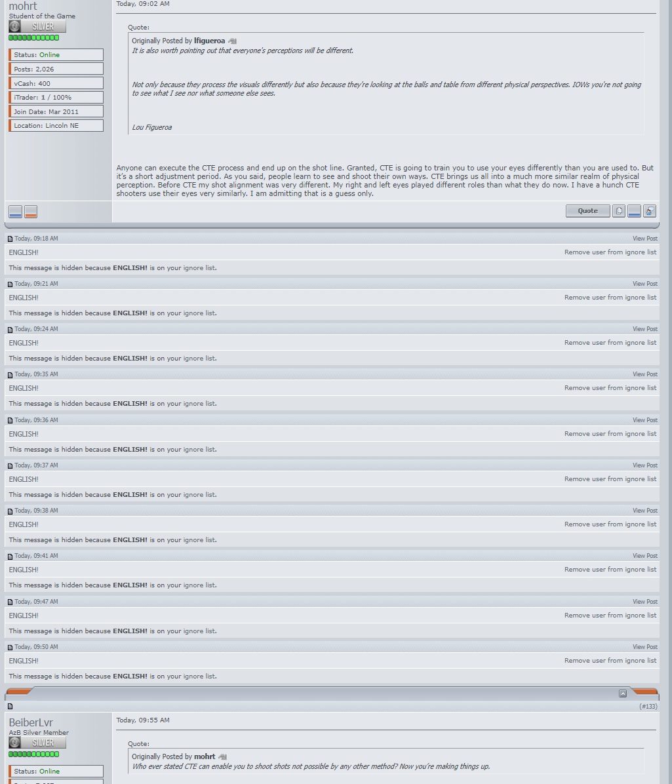Click the Quote button under mohrt's post
The width and height of the screenshot is (672, 784).
pos(587,211)
